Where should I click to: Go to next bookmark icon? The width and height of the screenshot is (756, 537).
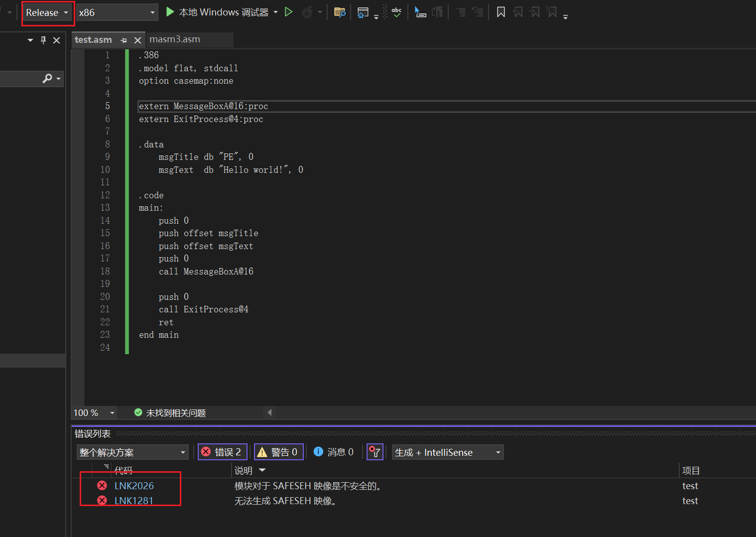pyautogui.click(x=535, y=12)
